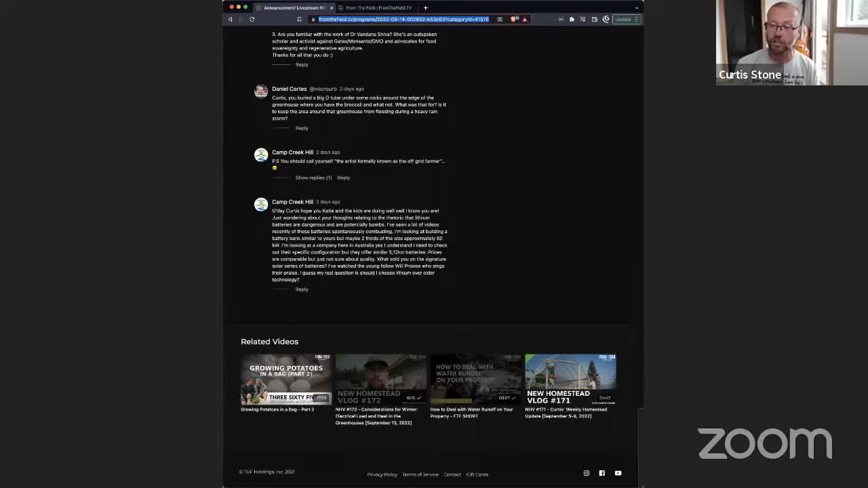Click Camp Creek Hill avatar on 'artist' comment
The image size is (868, 488).
[x=261, y=155]
